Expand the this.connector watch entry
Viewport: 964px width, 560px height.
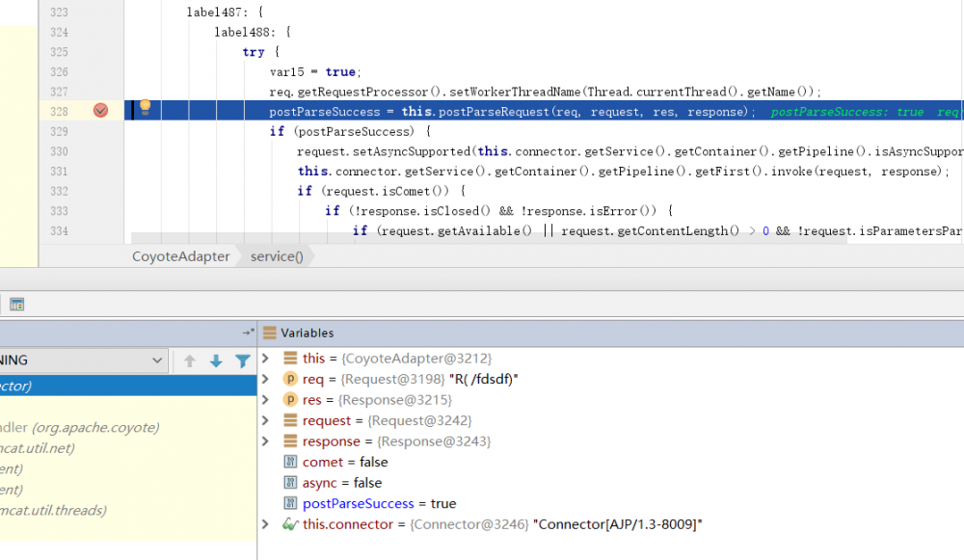click(x=266, y=523)
